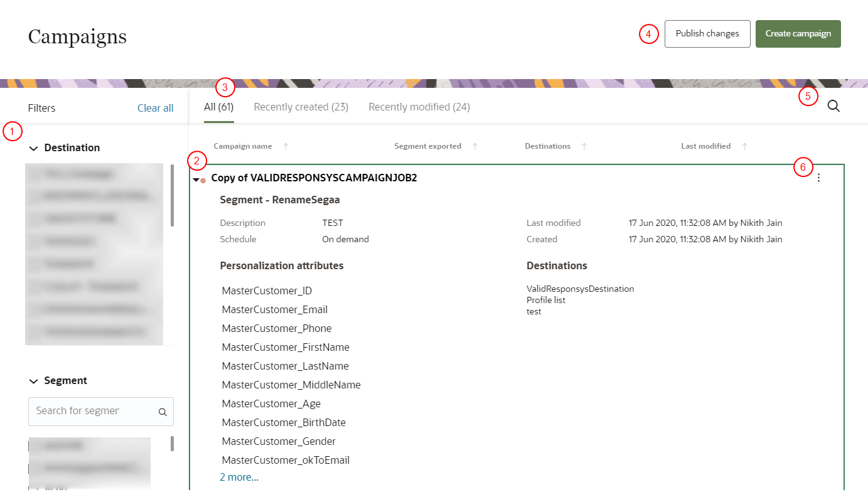Image resolution: width=868 pixels, height=497 pixels.
Task: Click the Publish changes button
Action: 707,34
